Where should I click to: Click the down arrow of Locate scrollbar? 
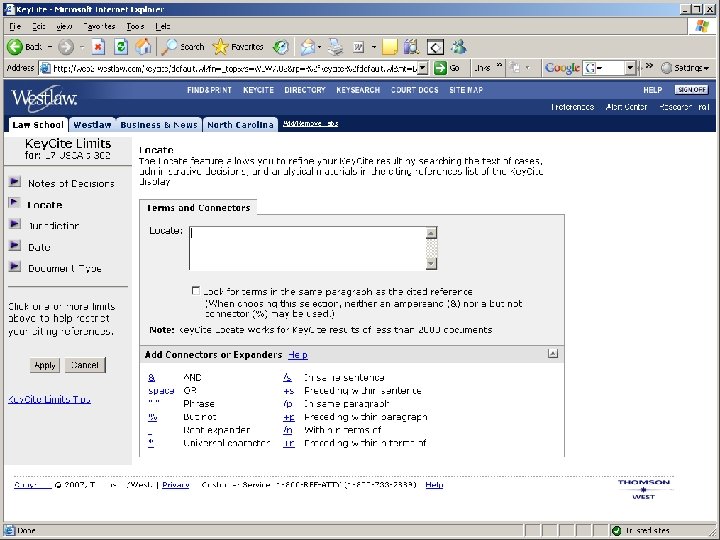tap(431, 264)
